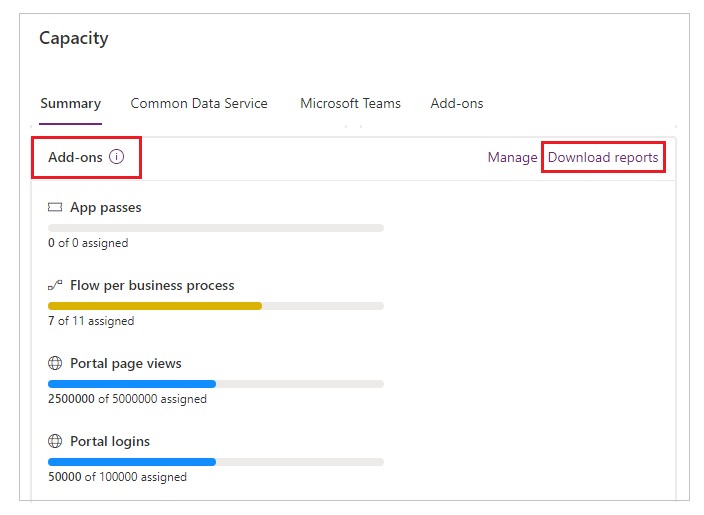This screenshot has width=704, height=515.
Task: Click the App passes ticket icon
Action: coord(55,208)
